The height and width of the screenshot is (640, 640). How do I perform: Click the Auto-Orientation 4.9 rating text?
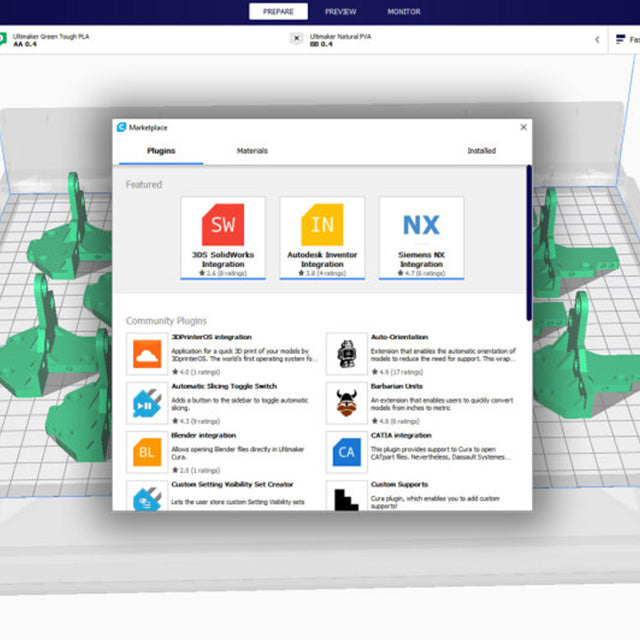397,372
